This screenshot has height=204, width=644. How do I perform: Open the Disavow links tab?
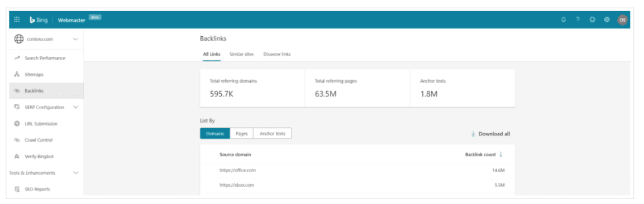[x=277, y=55]
